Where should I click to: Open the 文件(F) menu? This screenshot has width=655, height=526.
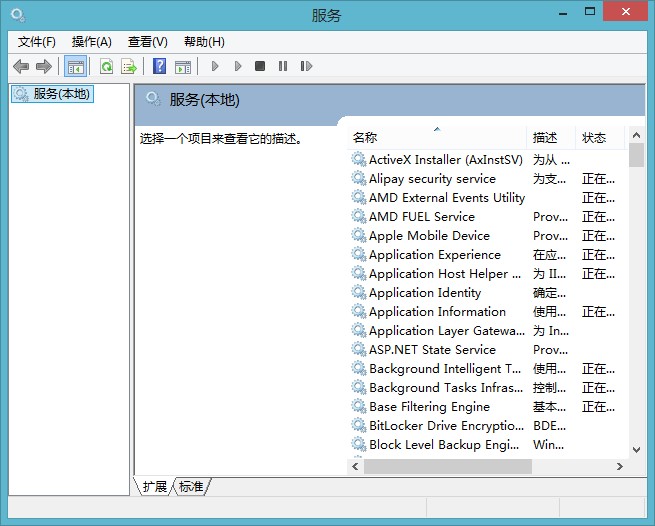[36, 42]
